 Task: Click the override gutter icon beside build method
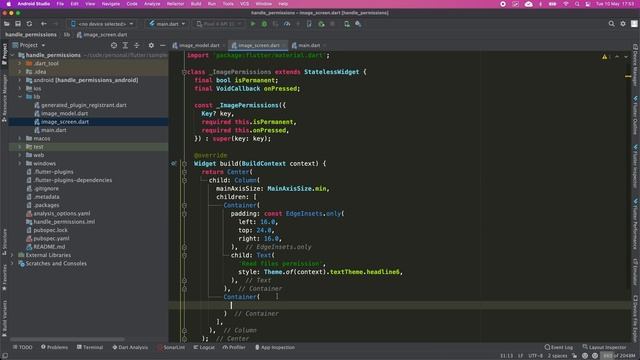(x=174, y=163)
